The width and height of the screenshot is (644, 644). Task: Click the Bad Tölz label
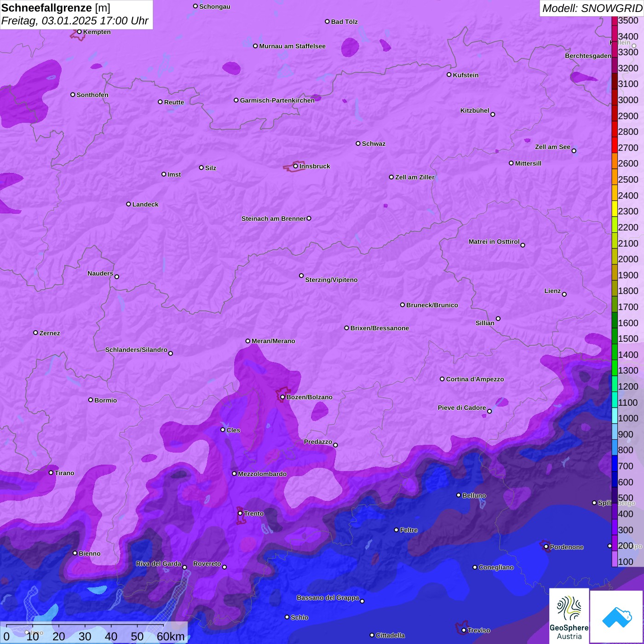345,22
